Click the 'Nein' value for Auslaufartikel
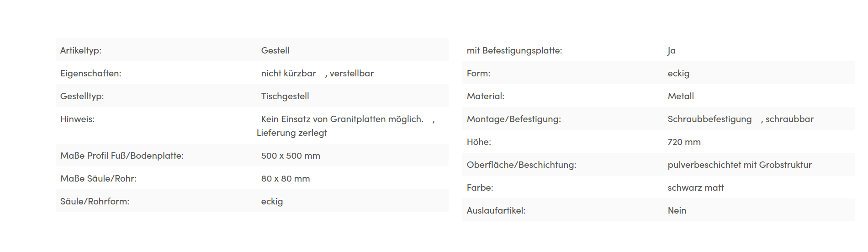The width and height of the screenshot is (868, 252). 677,210
